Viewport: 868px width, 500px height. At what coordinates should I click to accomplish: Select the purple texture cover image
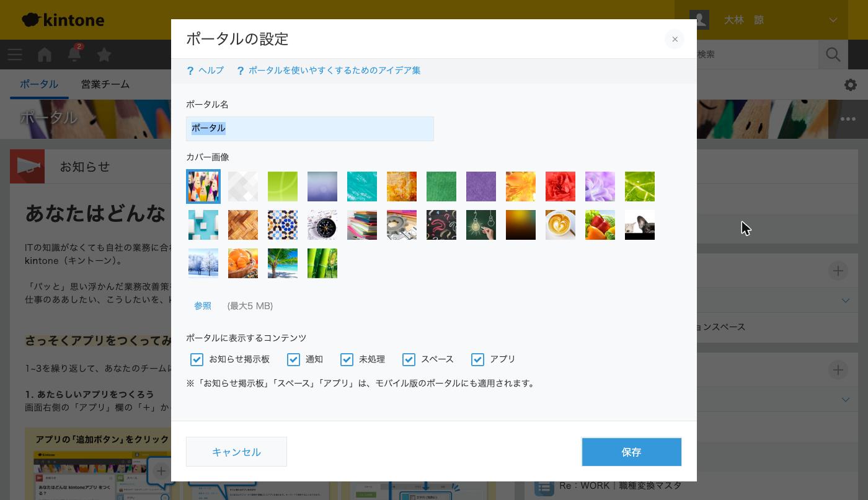(x=481, y=186)
